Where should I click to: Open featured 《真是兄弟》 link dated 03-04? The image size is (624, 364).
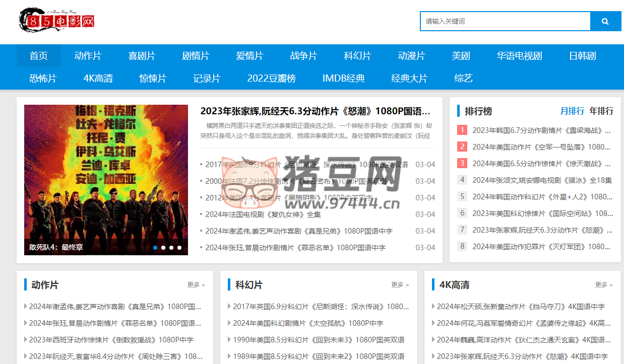click(298, 231)
